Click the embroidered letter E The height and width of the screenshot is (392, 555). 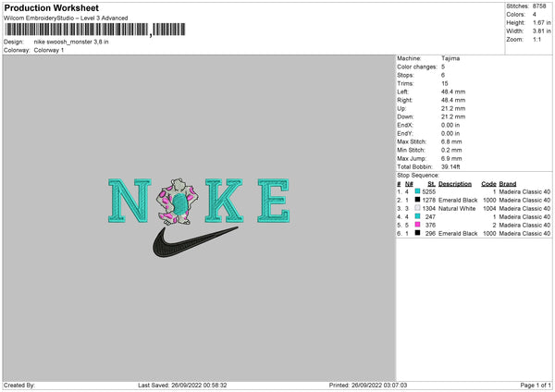click(274, 201)
